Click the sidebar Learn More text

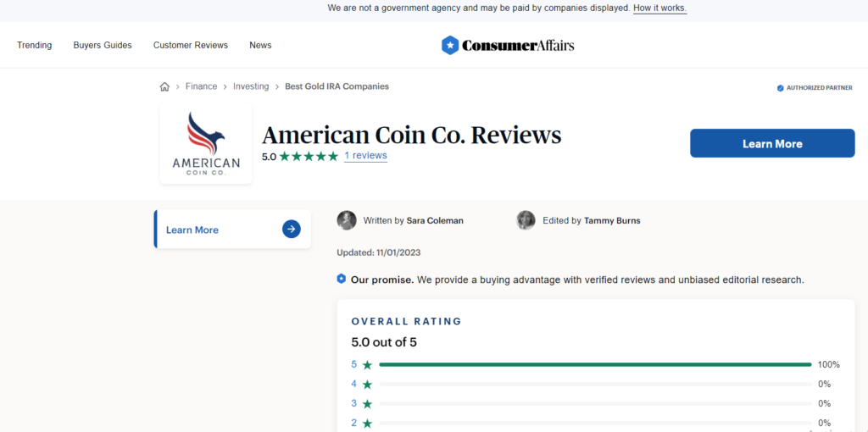click(x=192, y=230)
